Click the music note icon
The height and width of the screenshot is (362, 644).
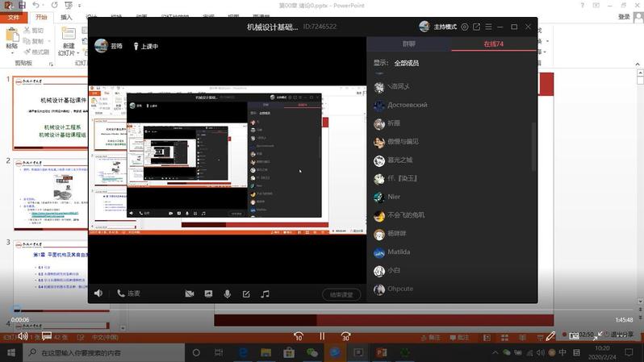266,294
